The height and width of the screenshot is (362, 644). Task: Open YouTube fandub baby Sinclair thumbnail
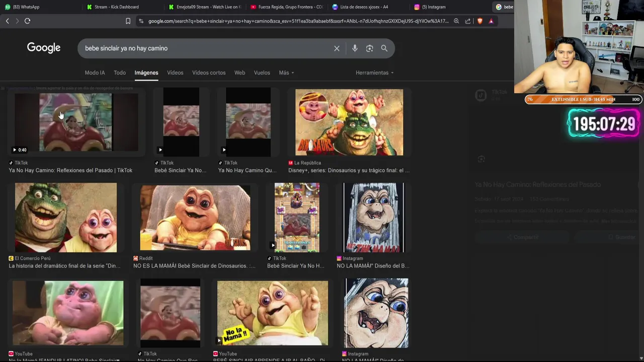point(68,313)
